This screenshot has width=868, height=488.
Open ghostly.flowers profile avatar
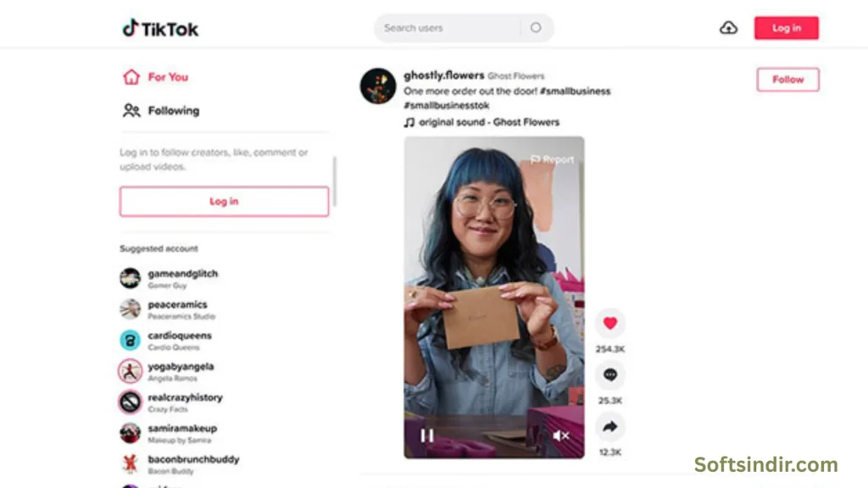coord(377,86)
